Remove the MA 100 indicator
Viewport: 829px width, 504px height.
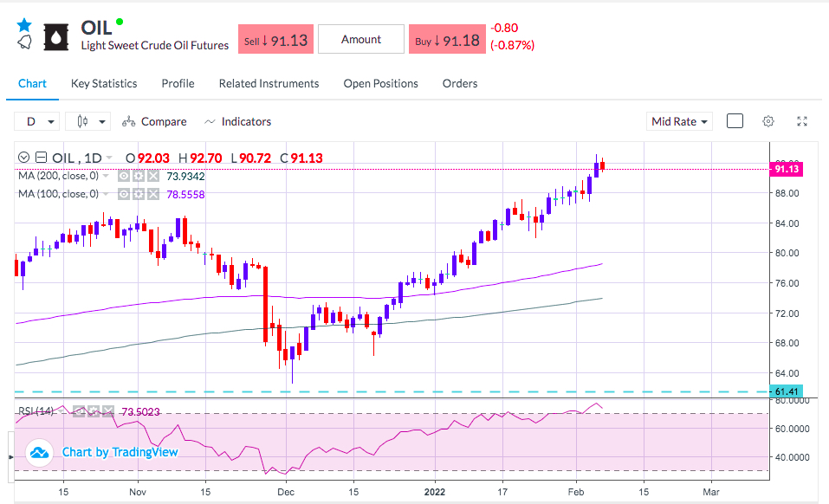tap(153, 195)
